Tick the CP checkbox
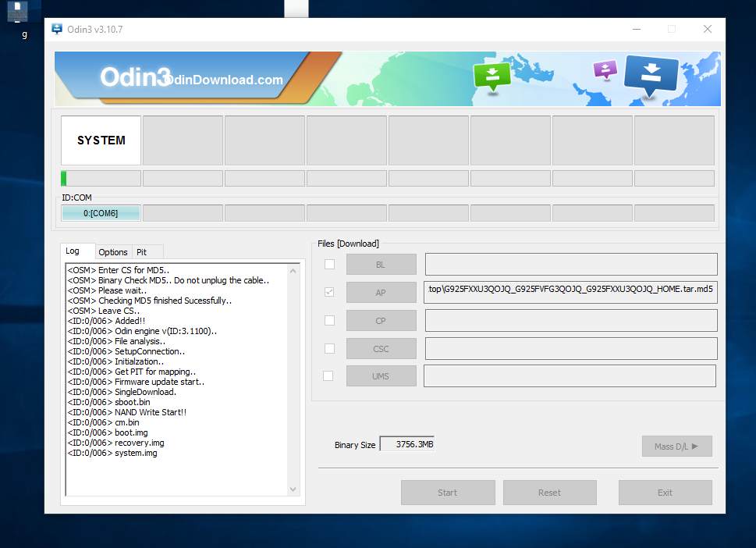 click(329, 320)
